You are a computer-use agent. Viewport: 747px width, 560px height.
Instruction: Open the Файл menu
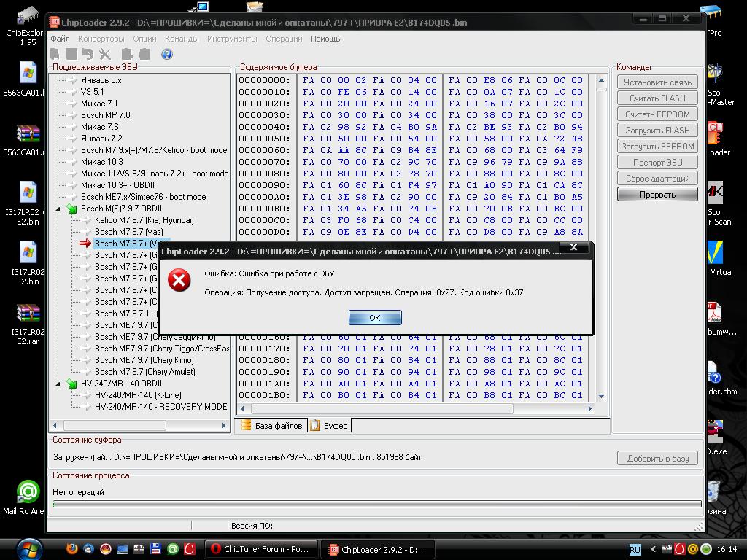60,39
